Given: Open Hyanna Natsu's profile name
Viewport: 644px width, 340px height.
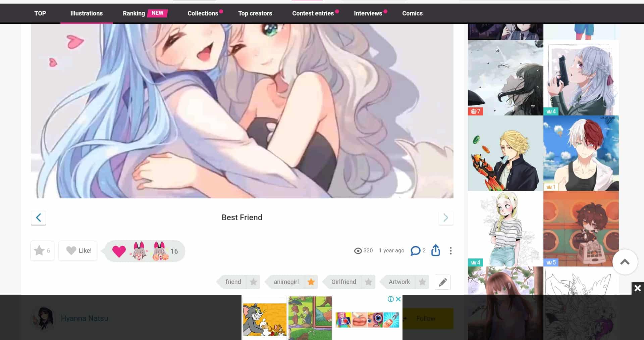Looking at the screenshot, I should 85,318.
